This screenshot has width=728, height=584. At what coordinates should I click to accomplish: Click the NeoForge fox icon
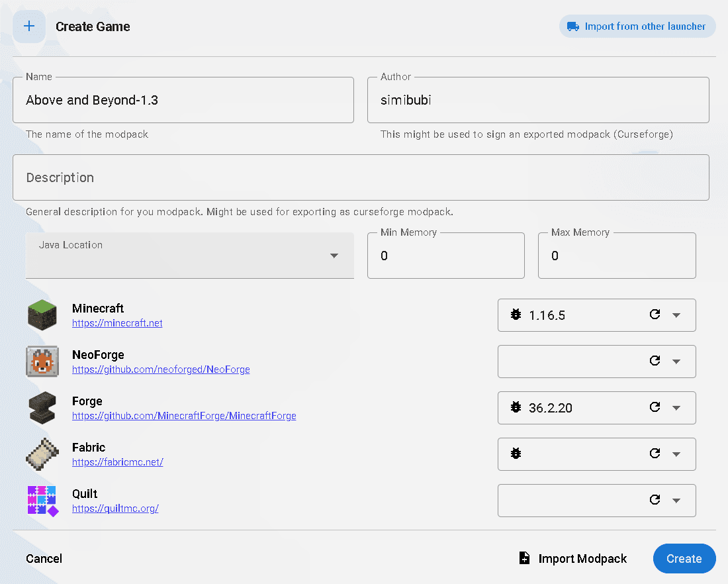click(42, 362)
